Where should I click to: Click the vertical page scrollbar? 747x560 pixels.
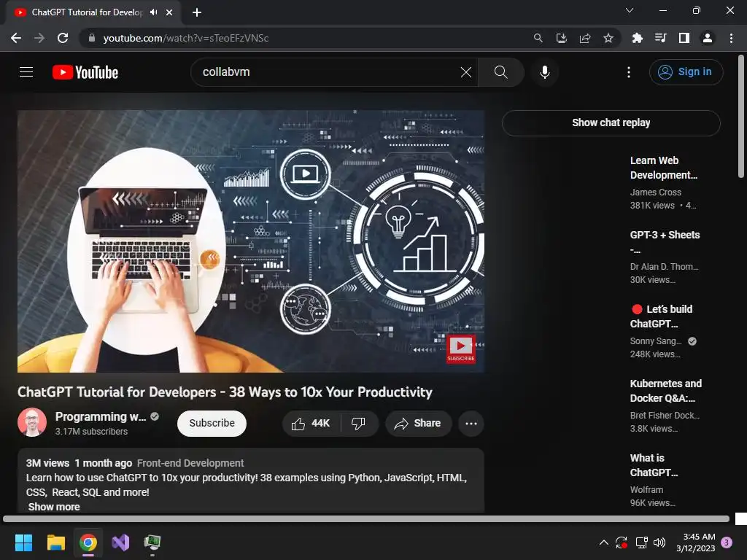(x=741, y=117)
